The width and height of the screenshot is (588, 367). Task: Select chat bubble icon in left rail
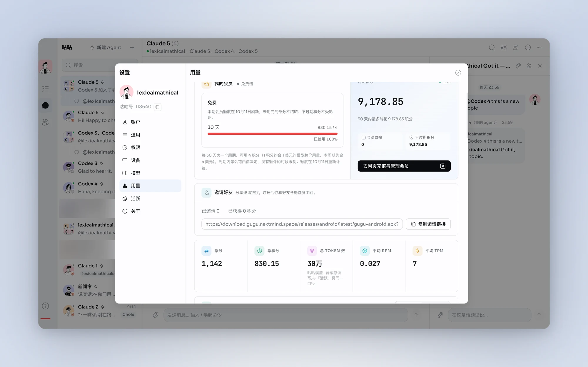click(x=45, y=105)
